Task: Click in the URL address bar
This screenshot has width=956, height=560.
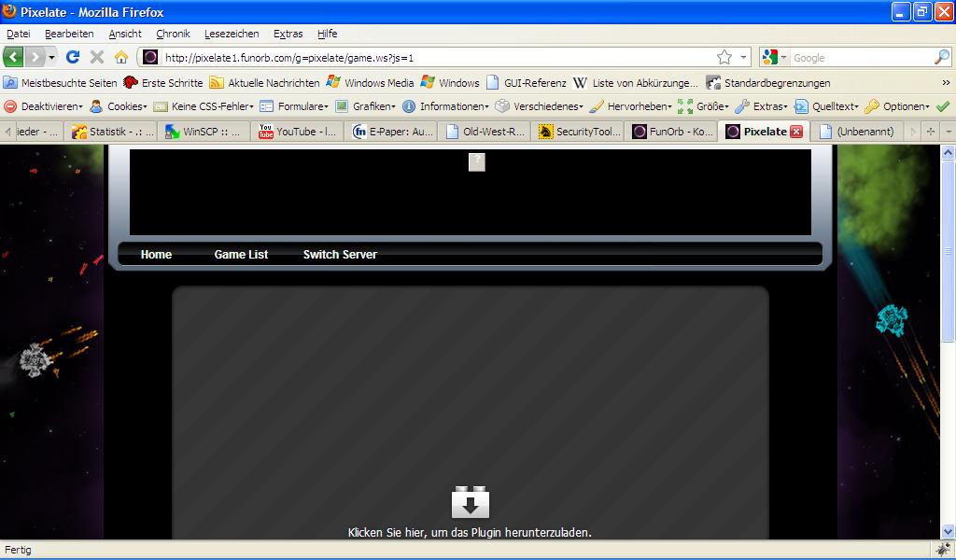Action: (x=429, y=57)
